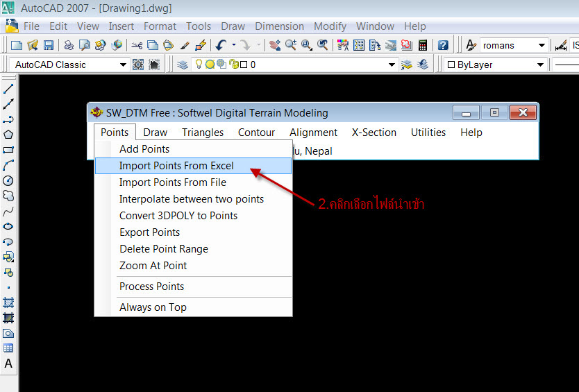Choose Convert 3DPOLY to Points
Image resolution: width=579 pixels, height=392 pixels.
click(x=193, y=216)
